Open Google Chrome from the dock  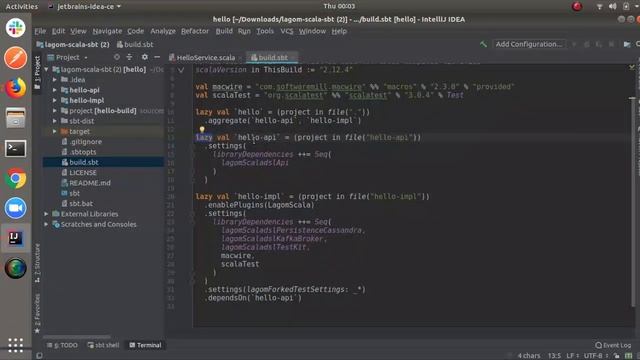pyautogui.click(x=16, y=178)
